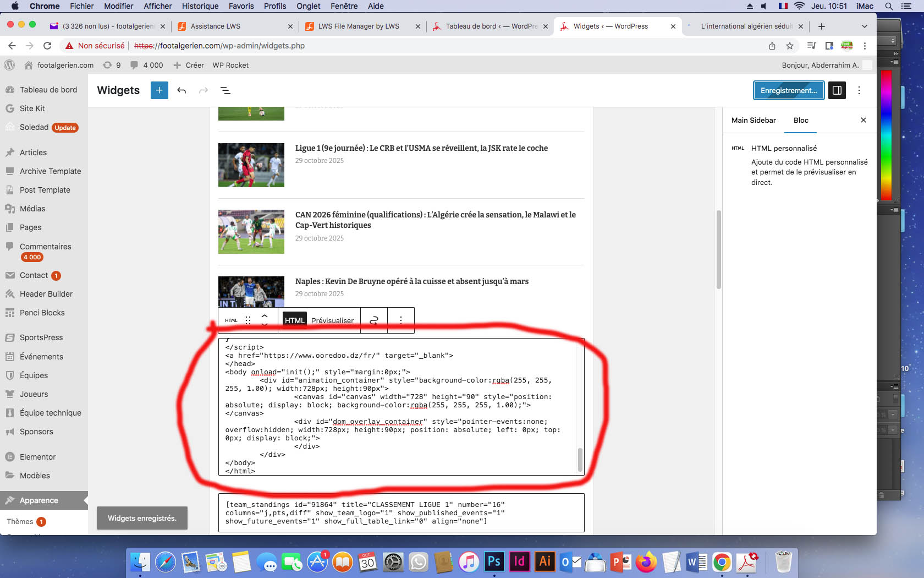The height and width of the screenshot is (578, 924).
Task: Switch the block to HTML view
Action: (x=295, y=320)
